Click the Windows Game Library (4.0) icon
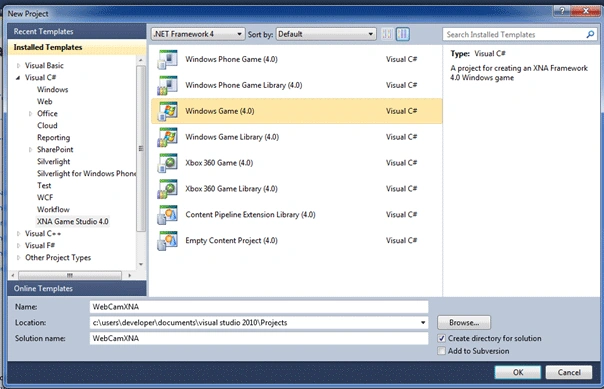 (168, 137)
